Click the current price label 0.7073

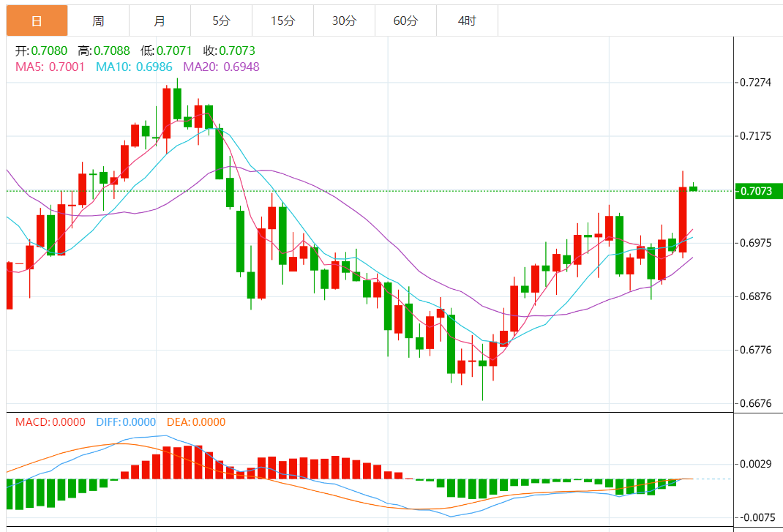[759, 191]
